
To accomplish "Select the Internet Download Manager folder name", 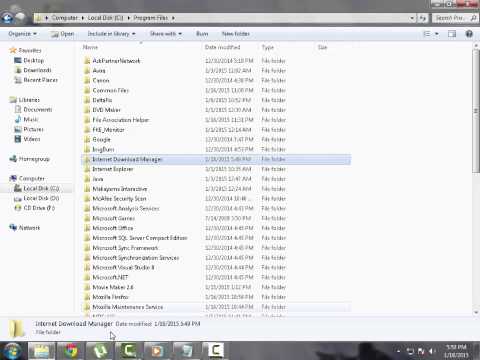I will click(x=127, y=159).
